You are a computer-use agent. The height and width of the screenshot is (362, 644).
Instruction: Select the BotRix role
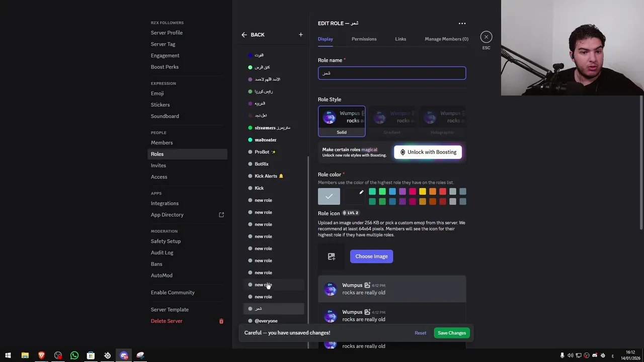click(x=274, y=164)
